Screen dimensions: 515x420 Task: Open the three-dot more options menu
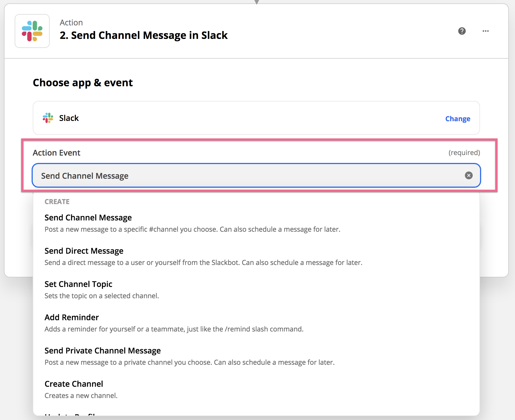pyautogui.click(x=485, y=31)
